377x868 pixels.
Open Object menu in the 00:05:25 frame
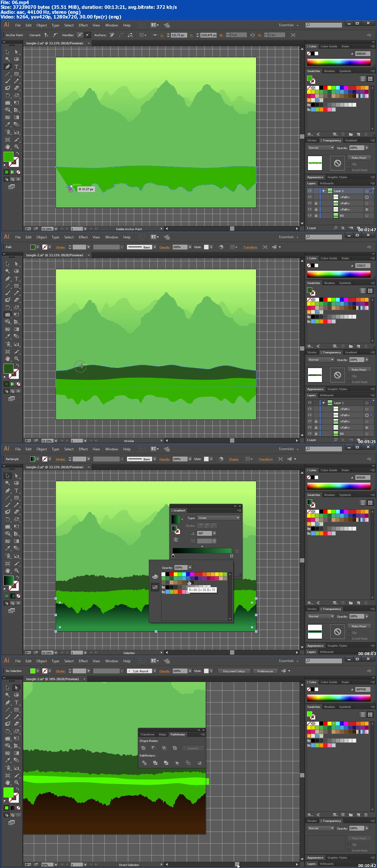point(41,237)
